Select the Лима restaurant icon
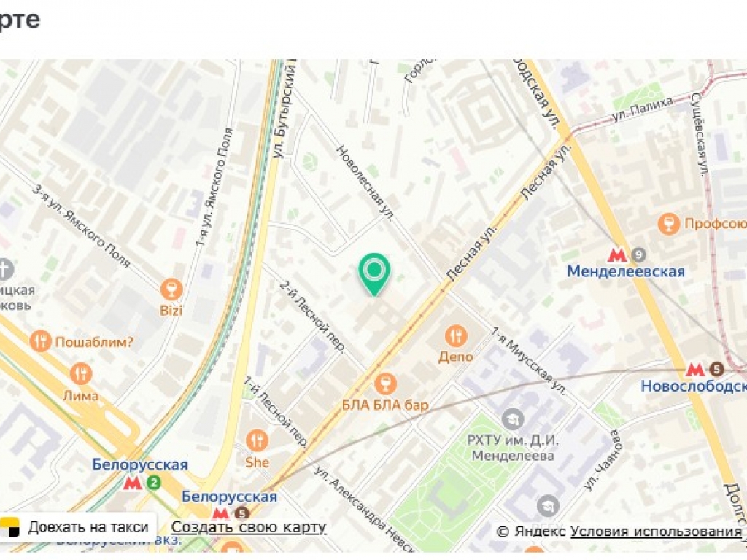747x560 pixels. [x=81, y=374]
